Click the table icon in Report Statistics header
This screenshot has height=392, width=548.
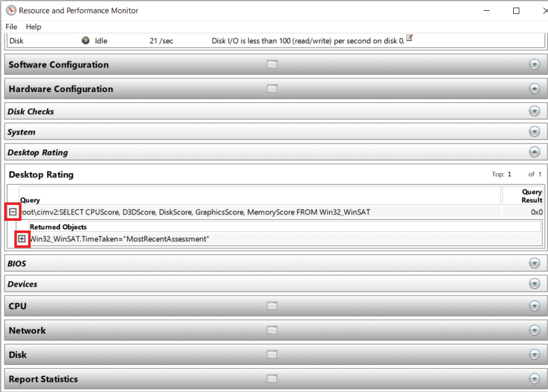[272, 379]
